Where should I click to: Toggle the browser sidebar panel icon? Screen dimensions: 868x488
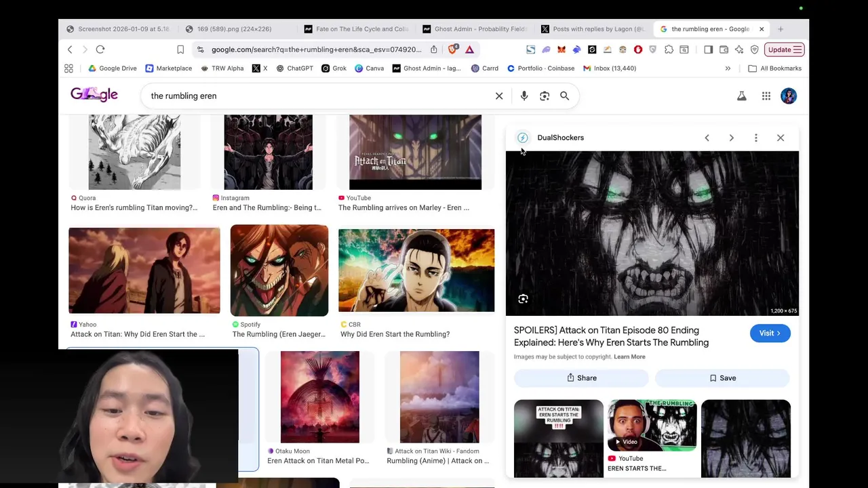coord(708,49)
